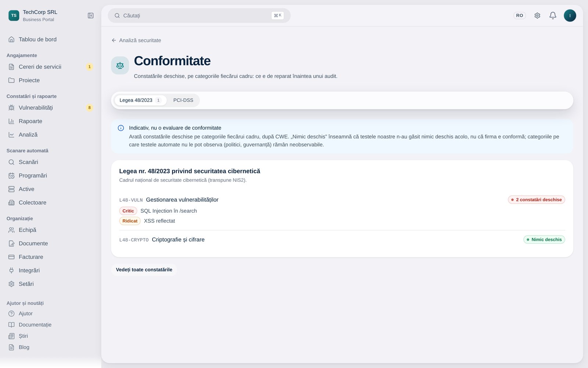Click the server icon beside Active
Viewport: 588px width, 368px height.
(11, 189)
